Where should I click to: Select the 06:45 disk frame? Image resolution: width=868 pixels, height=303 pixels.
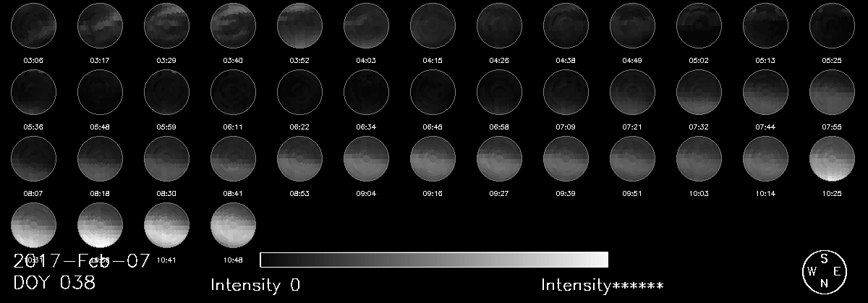[433, 92]
